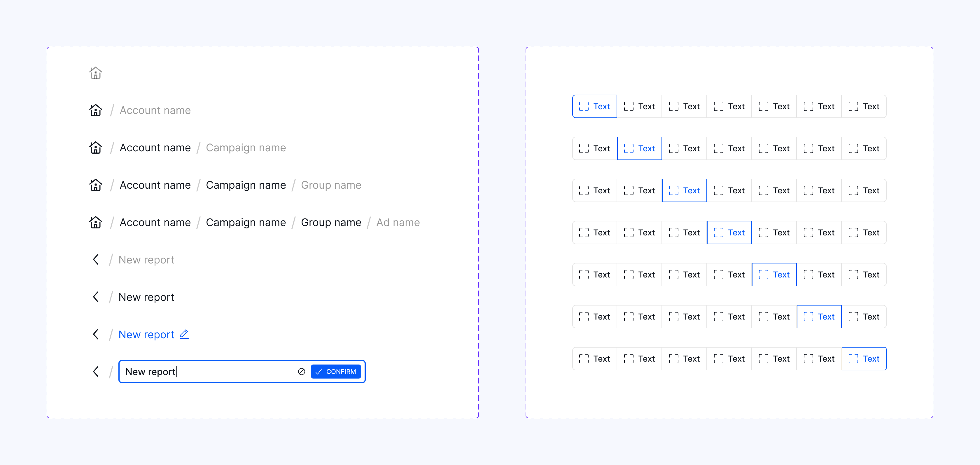Click the home icon beside the grey Account name
Image resolution: width=980 pixels, height=465 pixels.
click(95, 110)
